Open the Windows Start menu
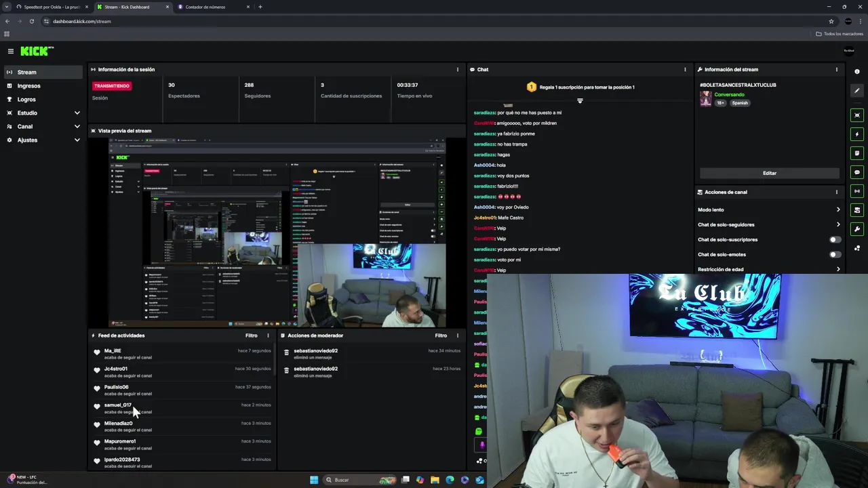 pos(314,480)
